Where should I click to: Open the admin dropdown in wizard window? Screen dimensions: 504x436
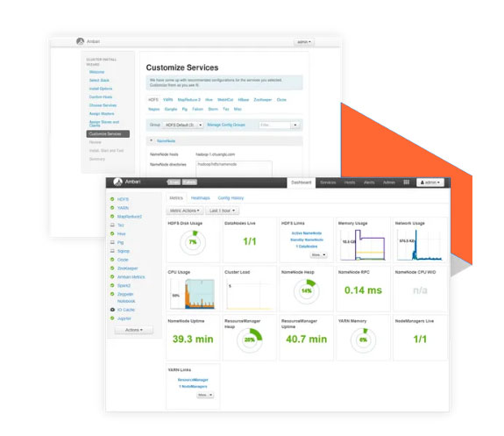pyautogui.click(x=304, y=42)
